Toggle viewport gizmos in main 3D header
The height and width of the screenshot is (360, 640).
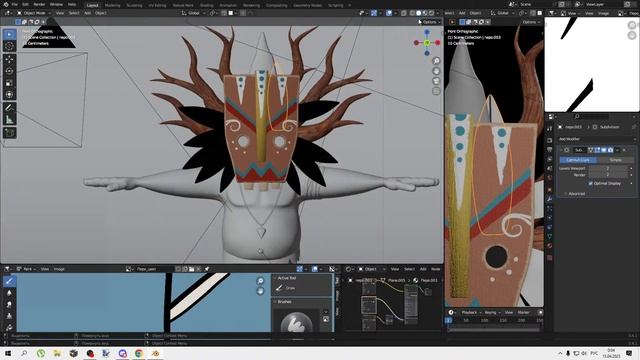[x=374, y=13]
